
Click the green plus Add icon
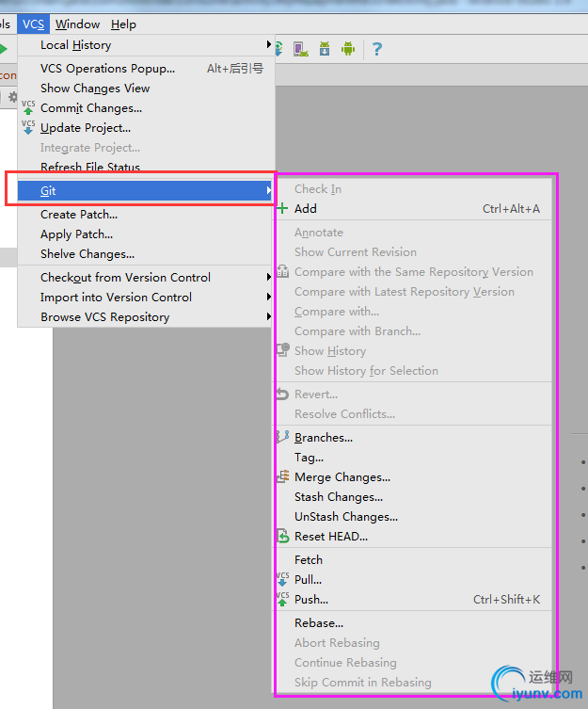[282, 208]
